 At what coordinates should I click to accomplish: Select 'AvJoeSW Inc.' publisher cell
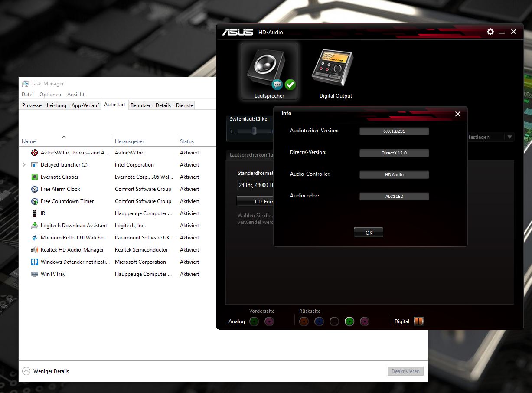point(130,153)
